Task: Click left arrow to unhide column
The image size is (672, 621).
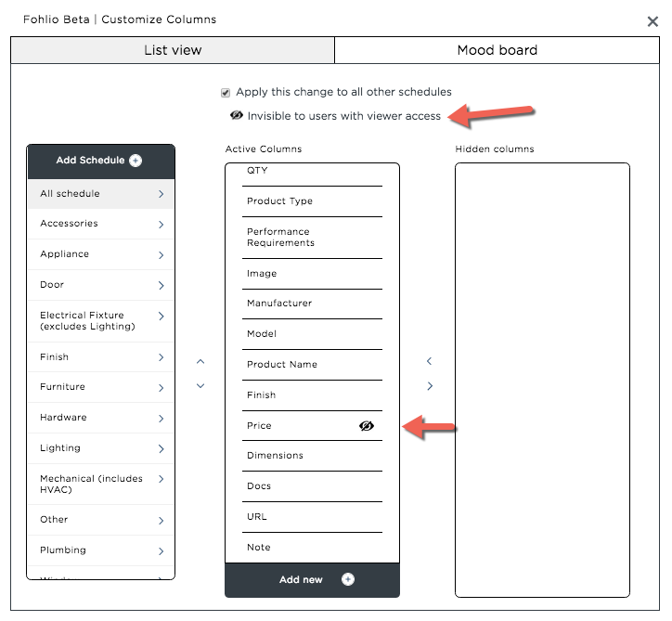Action: pyautogui.click(x=430, y=361)
